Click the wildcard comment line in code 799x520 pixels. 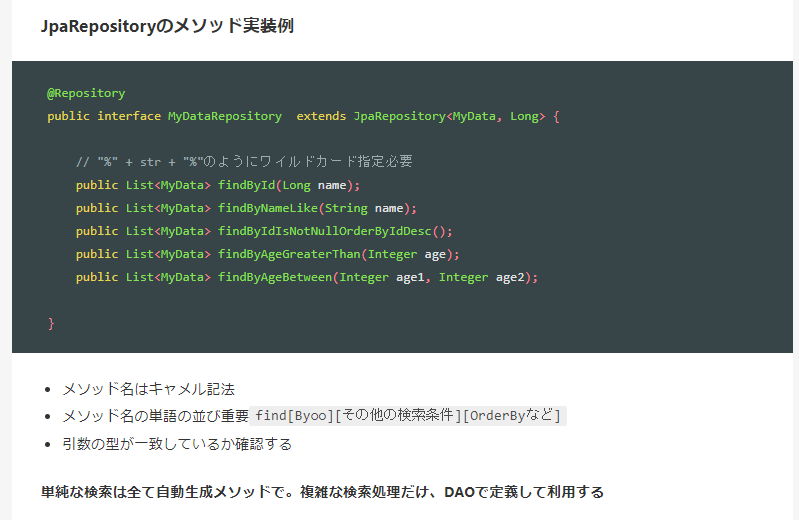244,161
